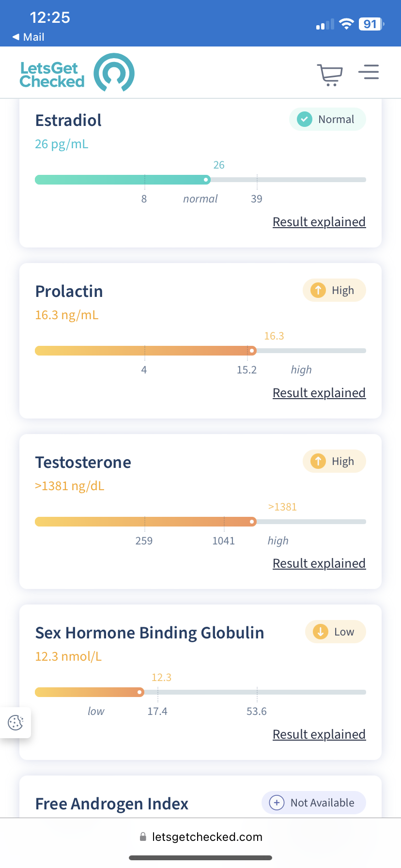
Task: Open Testosterone Result explained link
Action: 319,563
